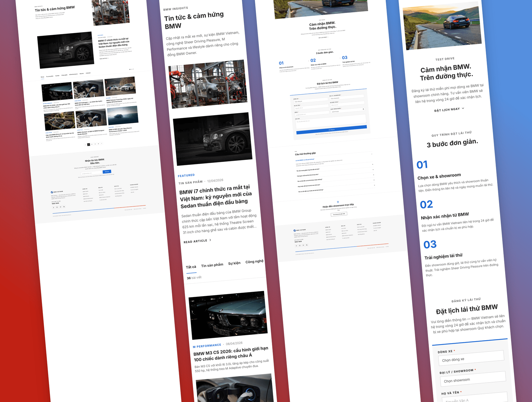Click 'READ ARTICLE' on mobile featured story
This screenshot has width=532, height=402.
point(195,241)
